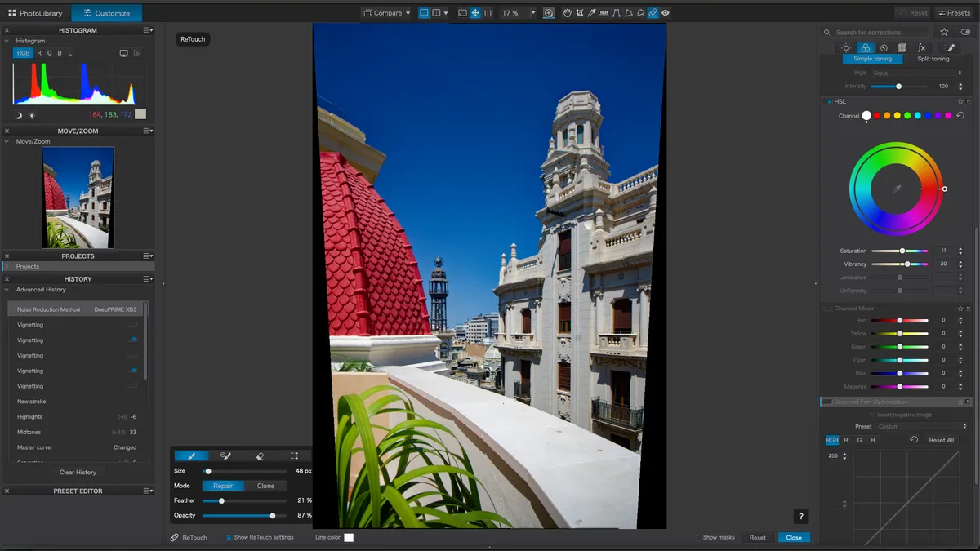Viewport: 980px width, 551px height.
Task: Choose the Simple toning tab
Action: pyautogui.click(x=872, y=59)
